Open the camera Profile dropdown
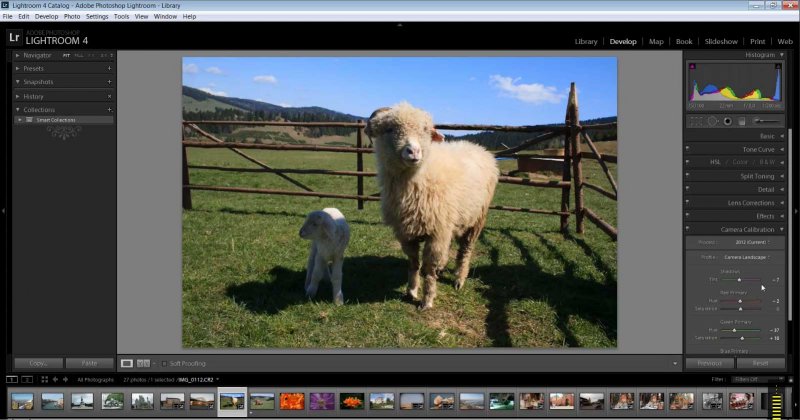 coord(746,257)
